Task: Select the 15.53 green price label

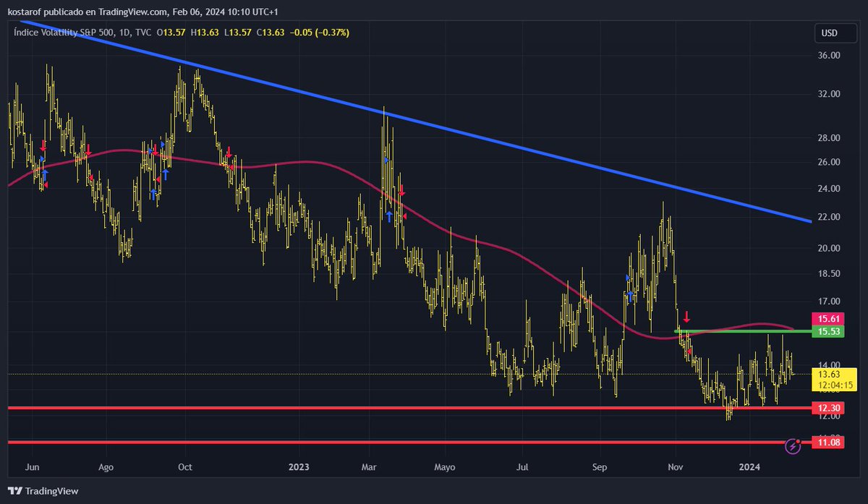Action: click(827, 331)
